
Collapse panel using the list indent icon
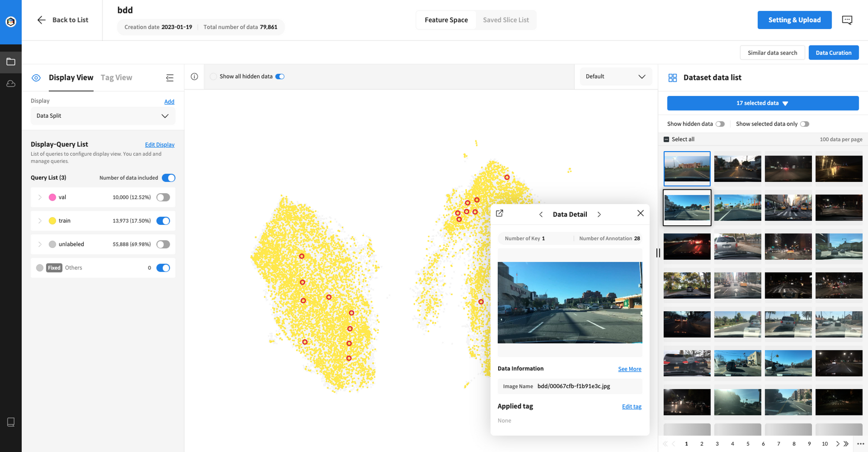tap(170, 78)
